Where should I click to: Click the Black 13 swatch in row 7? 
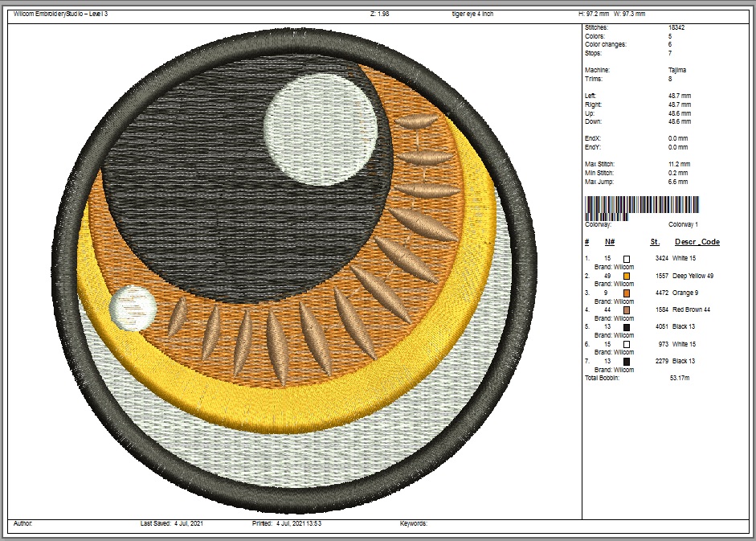[627, 362]
